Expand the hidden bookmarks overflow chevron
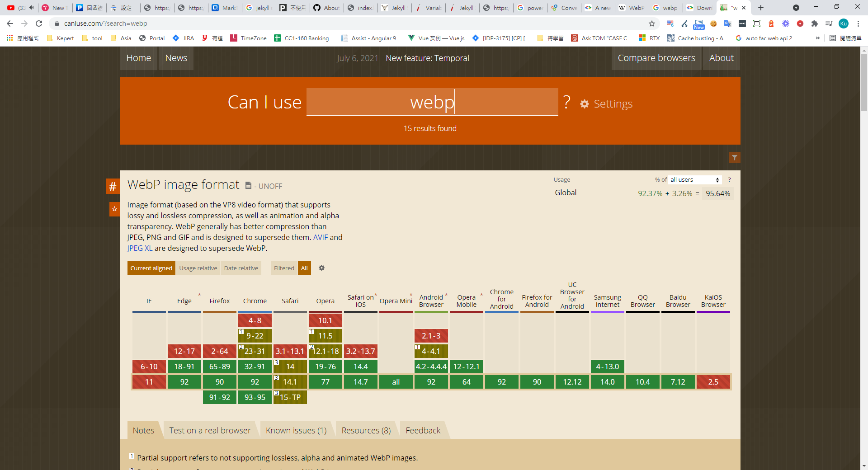Viewport: 868px width, 470px height. pos(817,38)
